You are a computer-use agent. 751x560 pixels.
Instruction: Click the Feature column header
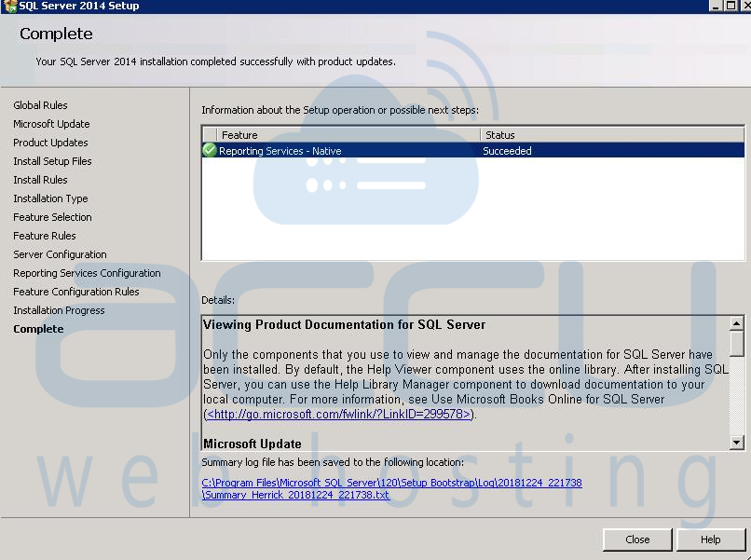tap(348, 135)
